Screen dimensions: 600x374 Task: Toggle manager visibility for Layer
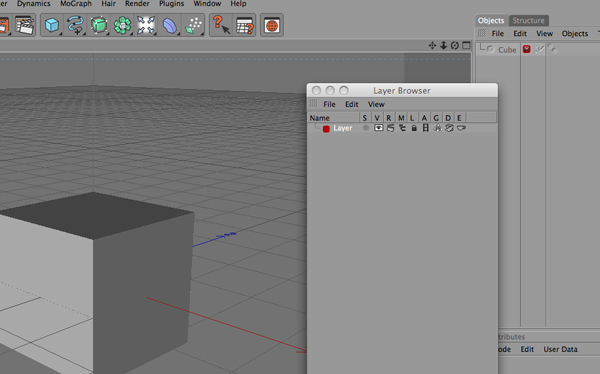[402, 128]
